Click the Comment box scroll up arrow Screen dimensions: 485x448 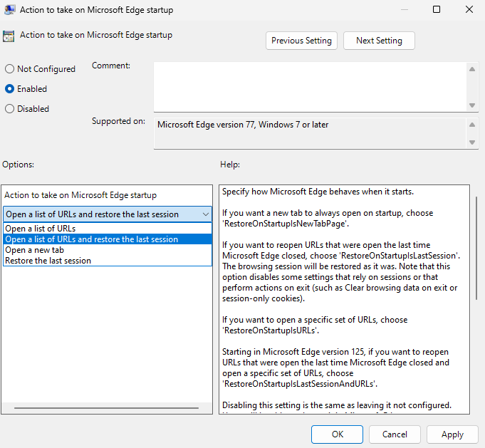coord(472,69)
